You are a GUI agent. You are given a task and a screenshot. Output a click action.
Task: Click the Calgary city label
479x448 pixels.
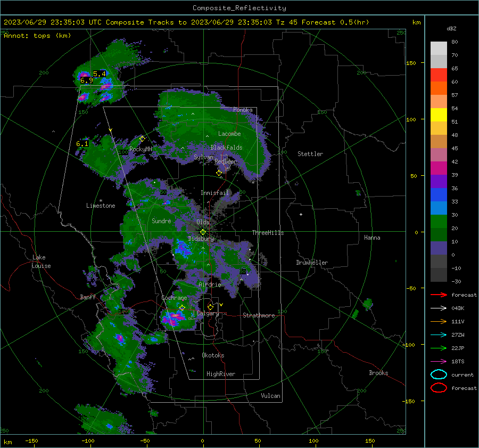coord(208,313)
